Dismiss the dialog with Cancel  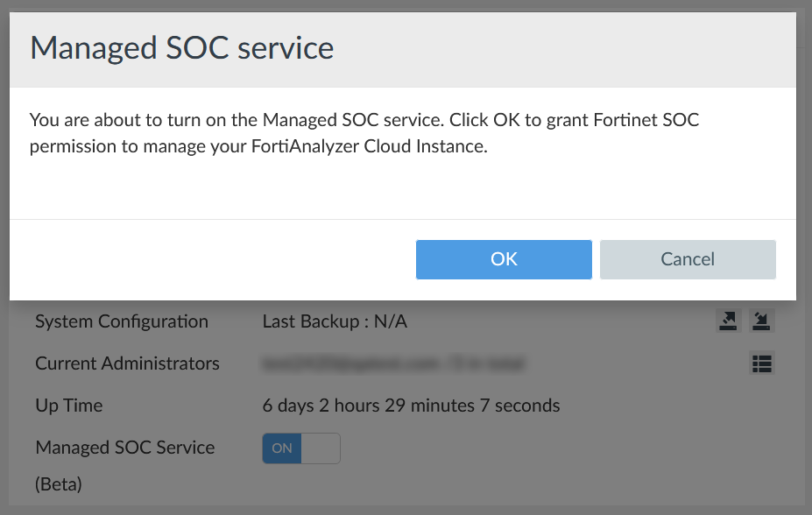(x=688, y=259)
